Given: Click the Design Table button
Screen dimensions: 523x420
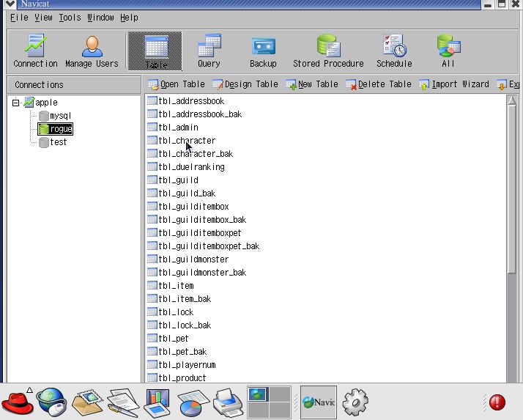Looking at the screenshot, I should click(245, 84).
